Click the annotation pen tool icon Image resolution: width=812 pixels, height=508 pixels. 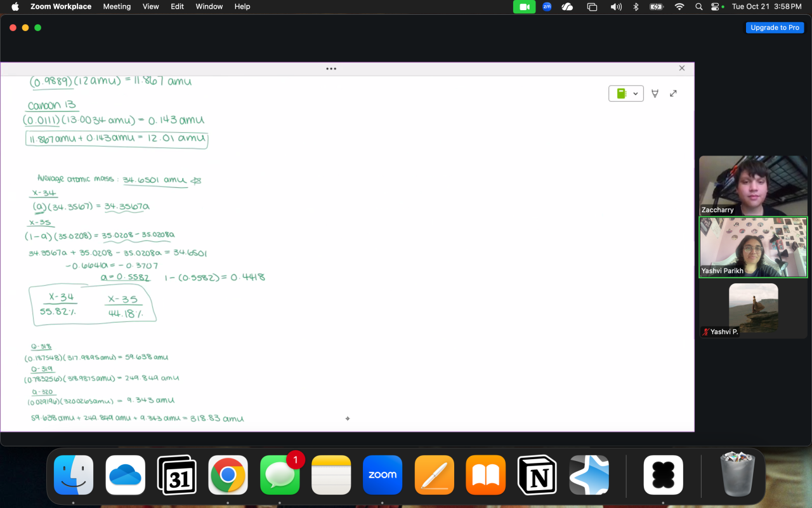click(x=655, y=93)
